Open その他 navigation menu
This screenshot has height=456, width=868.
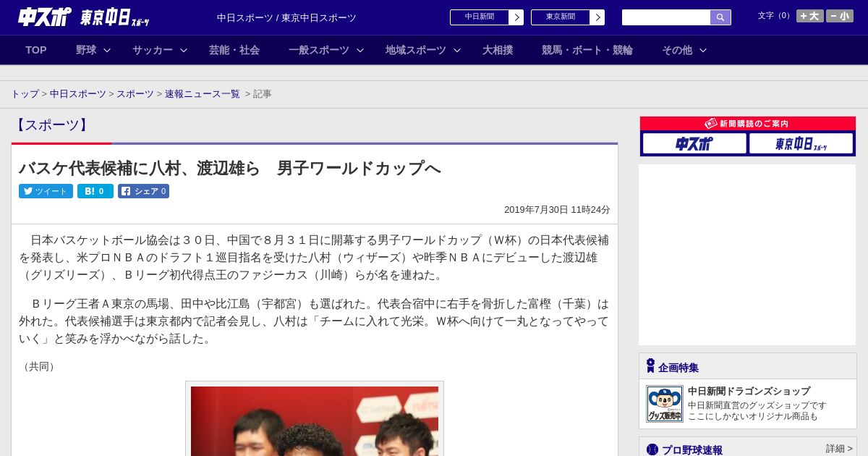point(677,50)
